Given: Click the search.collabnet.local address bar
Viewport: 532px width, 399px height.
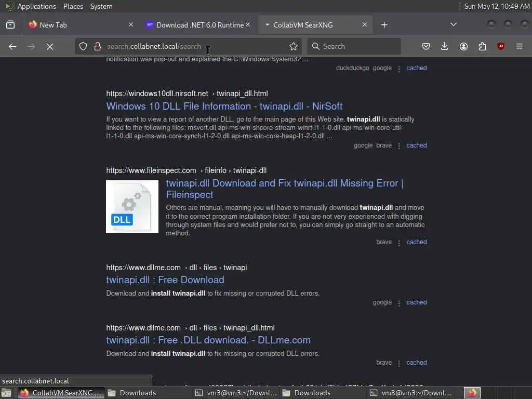Looking at the screenshot, I should point(188,46).
